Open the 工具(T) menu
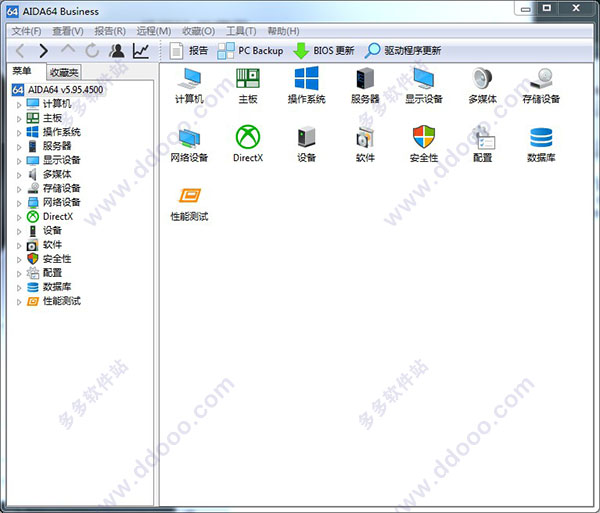 241,31
